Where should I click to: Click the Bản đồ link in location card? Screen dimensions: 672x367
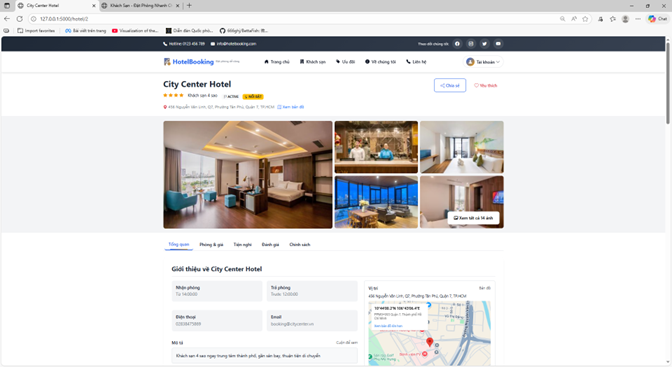pyautogui.click(x=485, y=288)
